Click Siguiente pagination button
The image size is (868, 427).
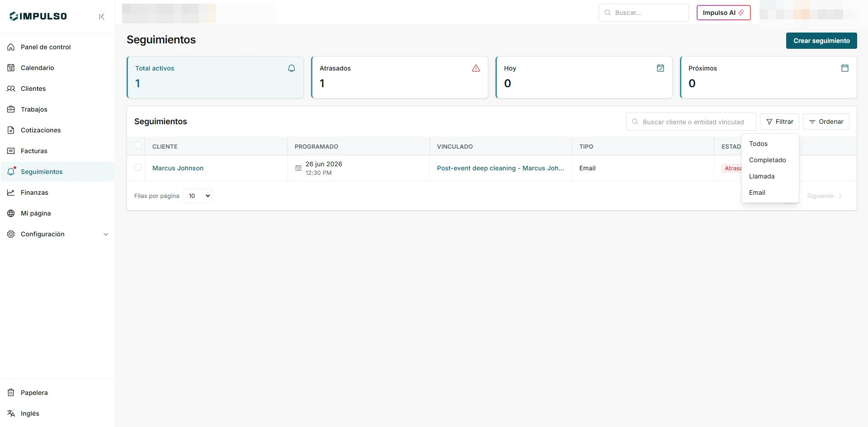(825, 196)
